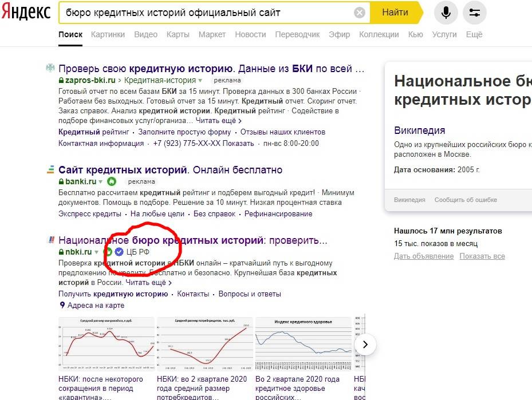The height and width of the screenshot is (400, 532).
Task: Open 'Контактная информация' link
Action: (101, 144)
